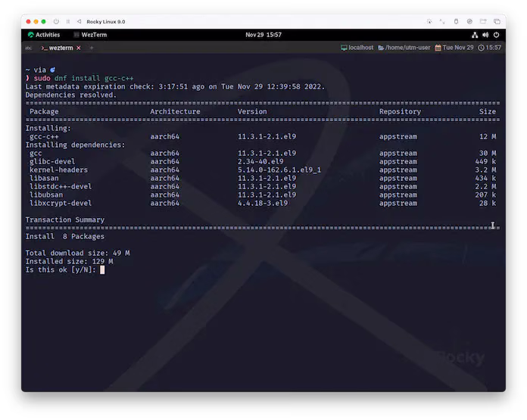527x420 pixels.
Task: Click the 'Size' column header
Action: 488,111
